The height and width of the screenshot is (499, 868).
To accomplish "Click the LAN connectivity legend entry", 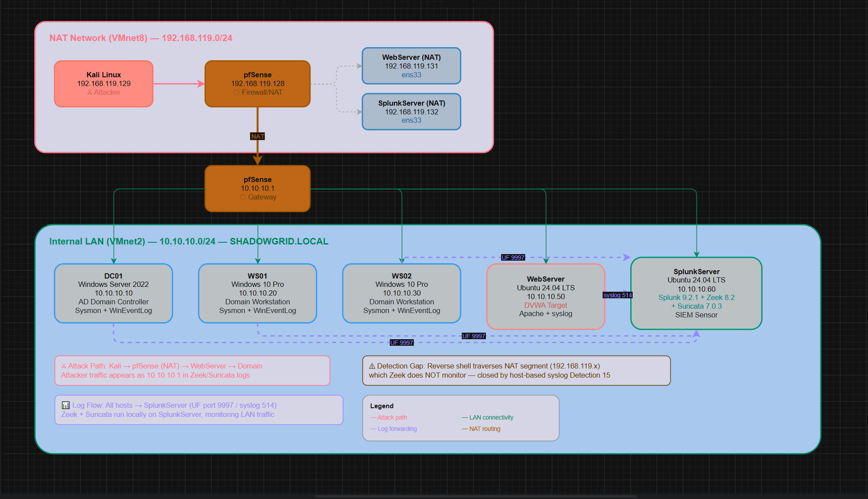I will point(488,418).
